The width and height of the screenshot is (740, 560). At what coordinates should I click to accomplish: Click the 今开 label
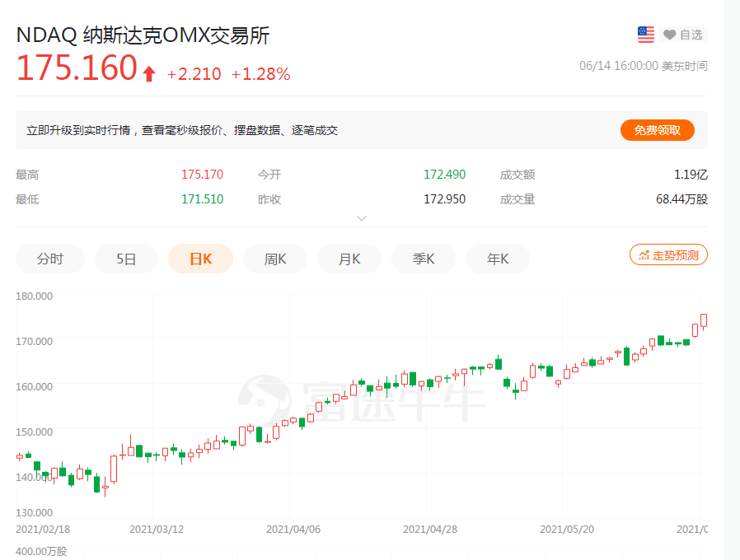pyautogui.click(x=269, y=175)
